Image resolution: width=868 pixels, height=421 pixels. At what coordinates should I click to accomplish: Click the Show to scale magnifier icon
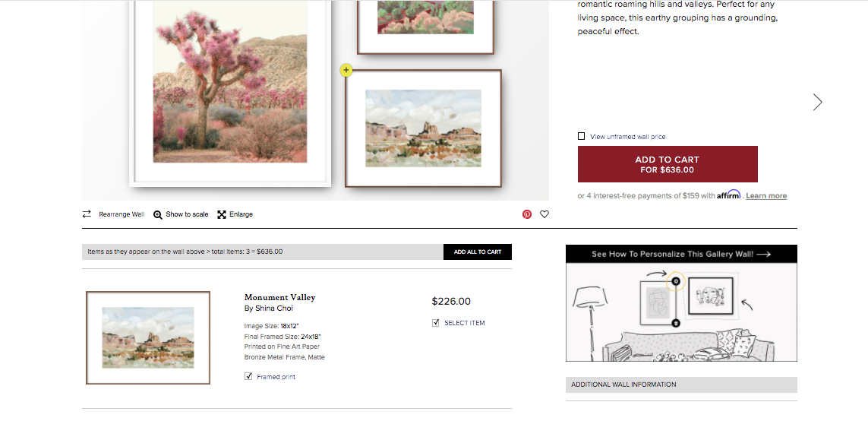(x=158, y=214)
